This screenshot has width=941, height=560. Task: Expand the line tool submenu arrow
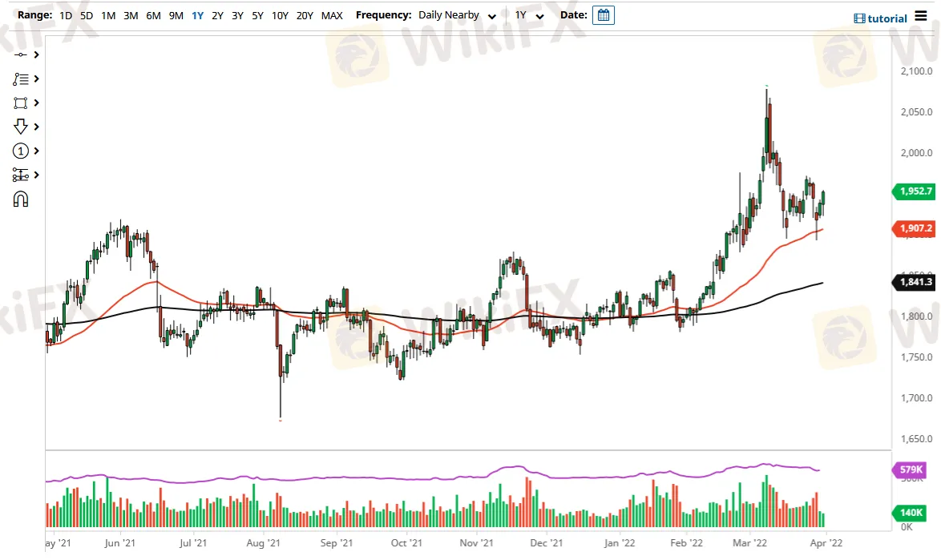click(x=37, y=54)
